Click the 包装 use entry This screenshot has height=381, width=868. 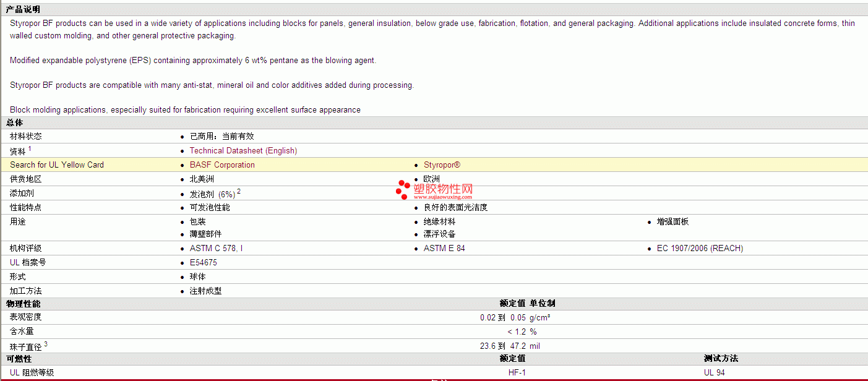(198, 221)
